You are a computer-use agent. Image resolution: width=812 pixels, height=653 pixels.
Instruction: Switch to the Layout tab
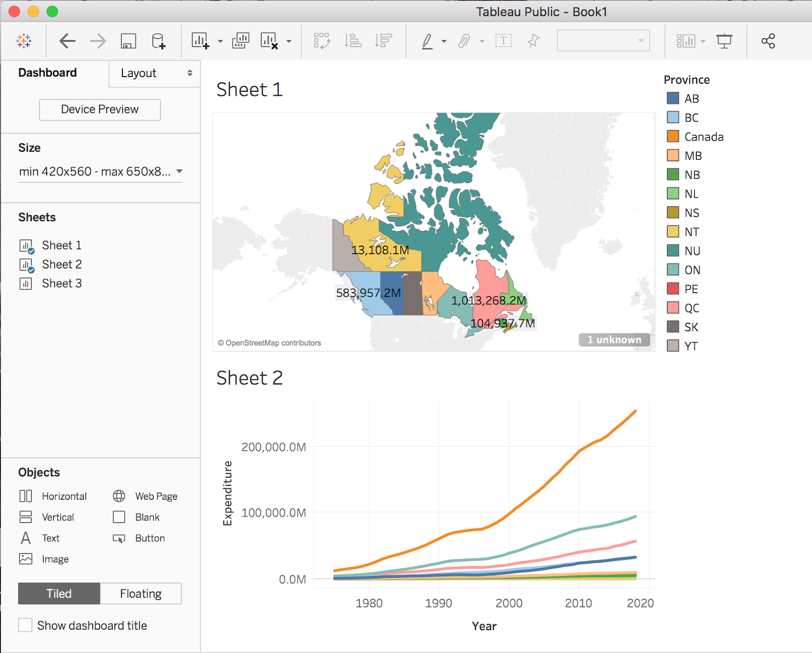coord(138,73)
